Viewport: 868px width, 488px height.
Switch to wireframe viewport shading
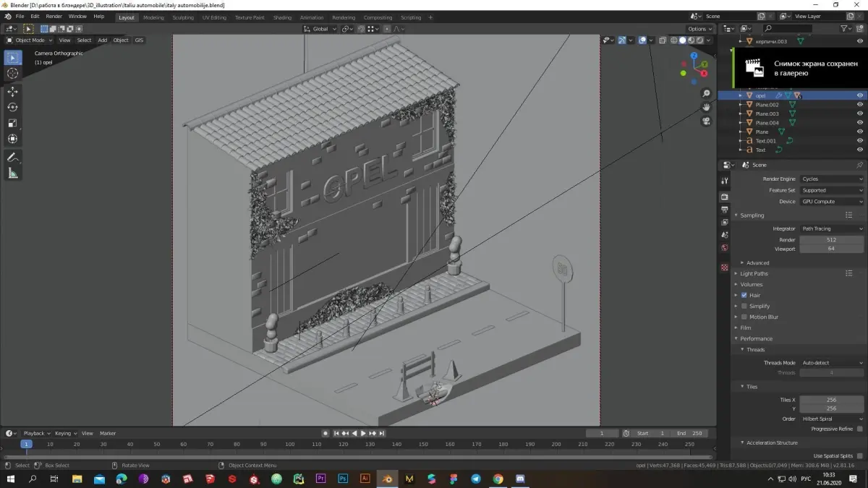tap(673, 40)
